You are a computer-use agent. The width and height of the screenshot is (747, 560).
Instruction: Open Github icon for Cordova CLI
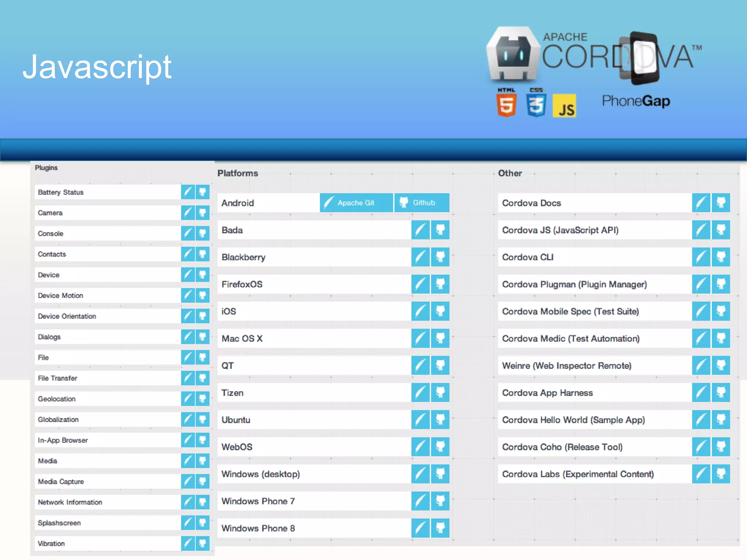coord(721,257)
